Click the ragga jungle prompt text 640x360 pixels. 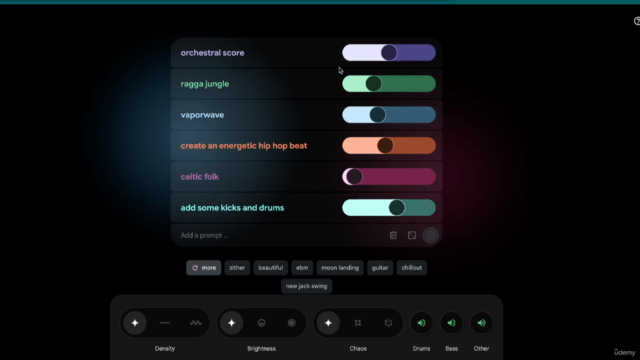(205, 84)
